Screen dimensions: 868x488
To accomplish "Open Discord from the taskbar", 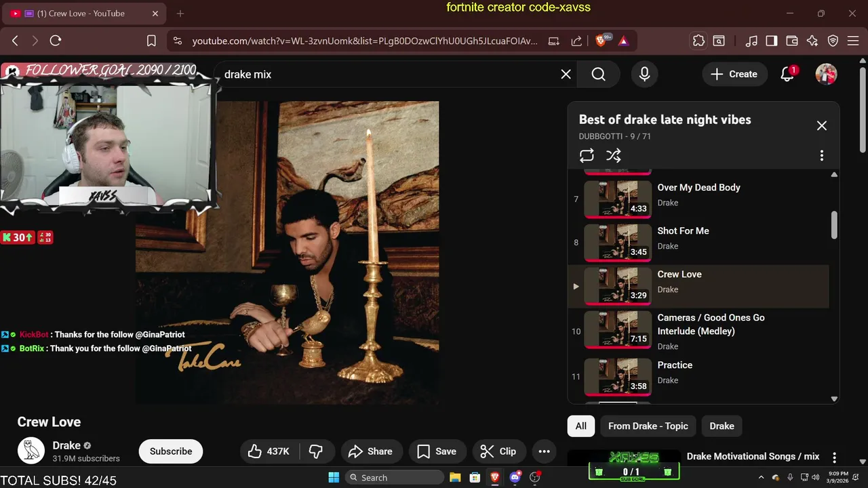I will 515,478.
